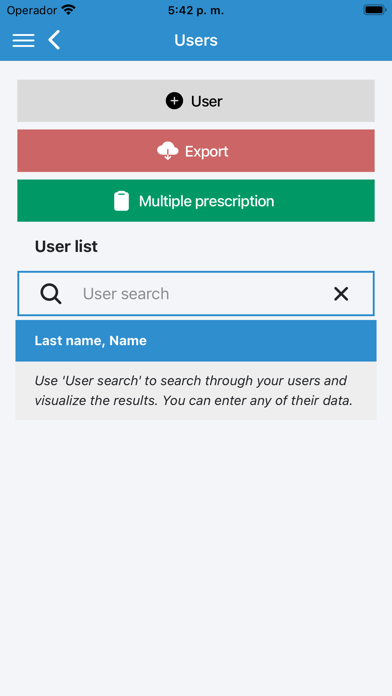The height and width of the screenshot is (696, 392).
Task: Click the plus icon on User button
Action: pos(174,101)
